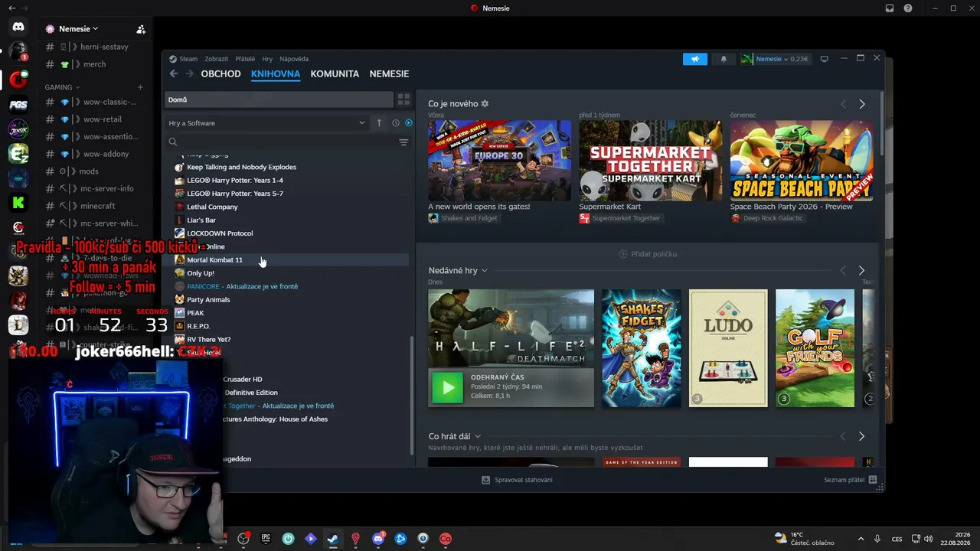Image resolution: width=980 pixels, height=551 pixels.
Task: Open the weather widget on taskbar
Action: (x=804, y=539)
